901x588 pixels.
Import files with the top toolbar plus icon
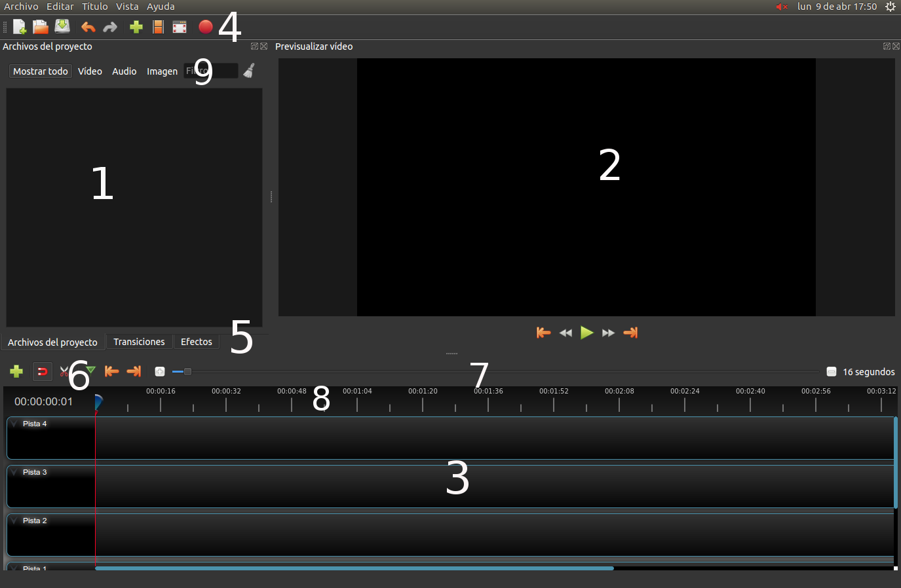pyautogui.click(x=136, y=27)
